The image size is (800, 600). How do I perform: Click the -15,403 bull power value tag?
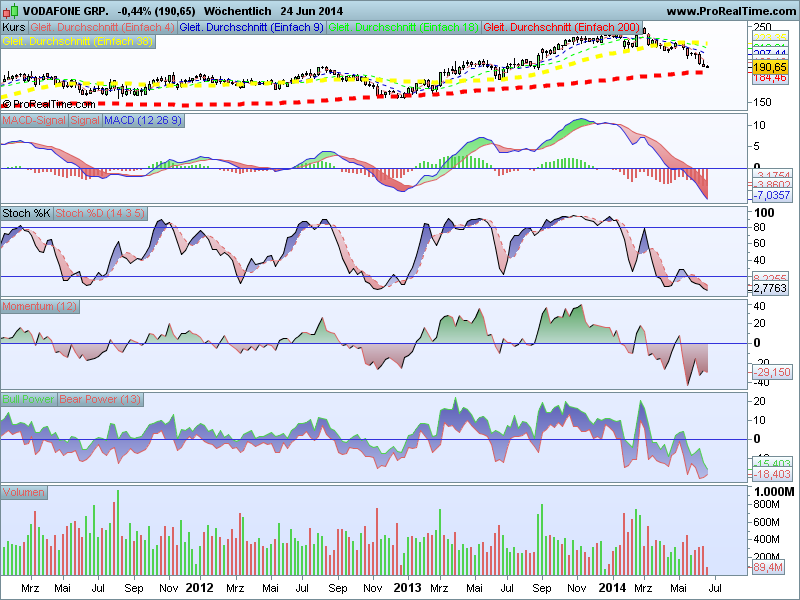[772, 463]
